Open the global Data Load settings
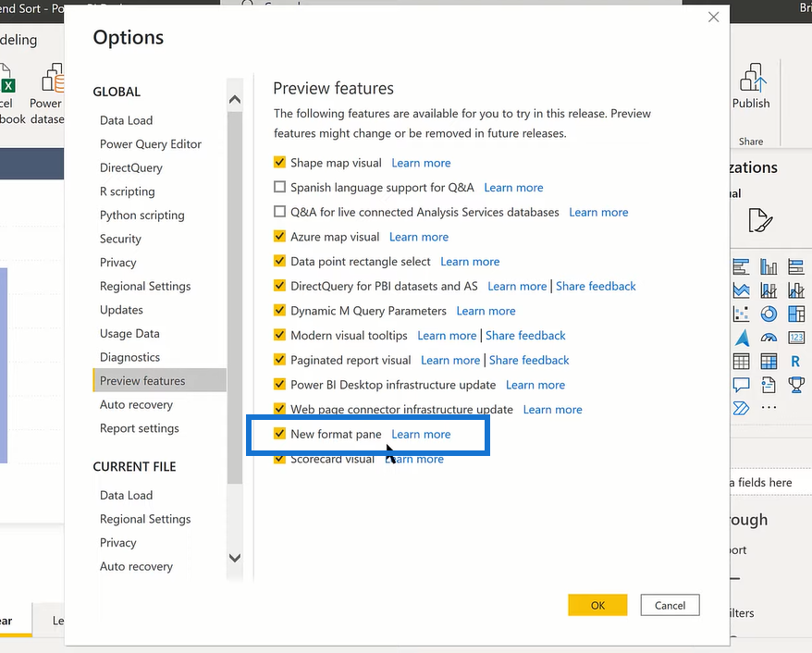This screenshot has height=653, width=812. tap(127, 120)
